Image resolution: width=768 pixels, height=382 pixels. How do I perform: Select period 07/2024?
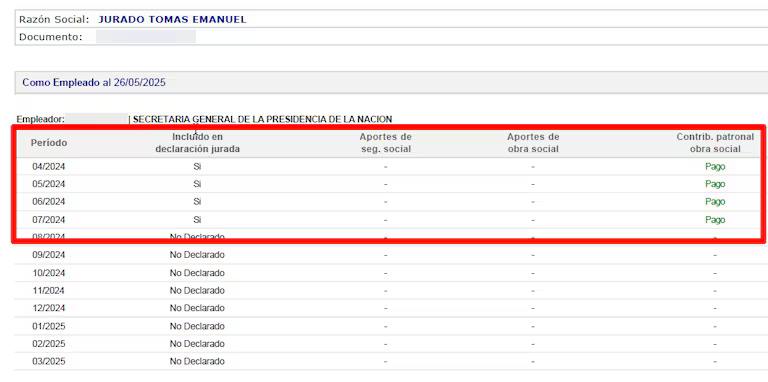pos(49,220)
